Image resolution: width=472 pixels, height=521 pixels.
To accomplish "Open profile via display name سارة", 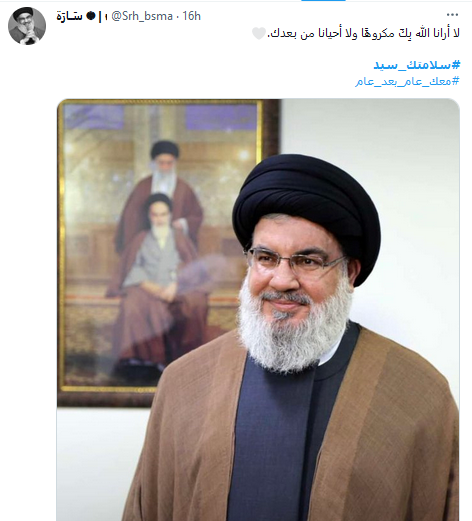I will (69, 16).
